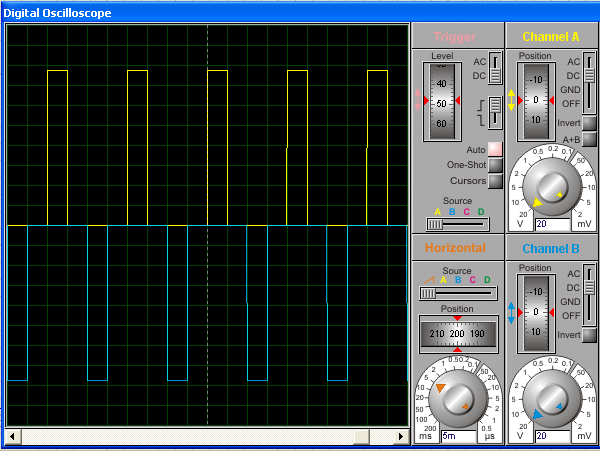Select source A in Trigger Source
The image size is (600, 451).
click(x=438, y=212)
